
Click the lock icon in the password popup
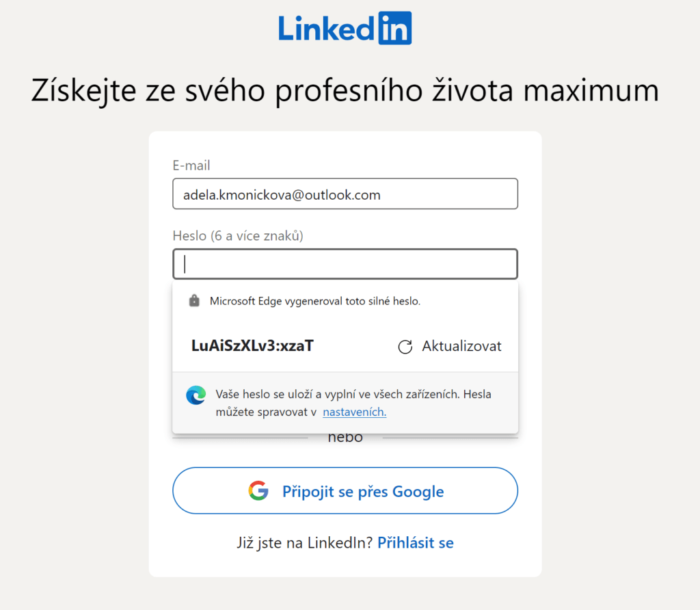point(194,301)
